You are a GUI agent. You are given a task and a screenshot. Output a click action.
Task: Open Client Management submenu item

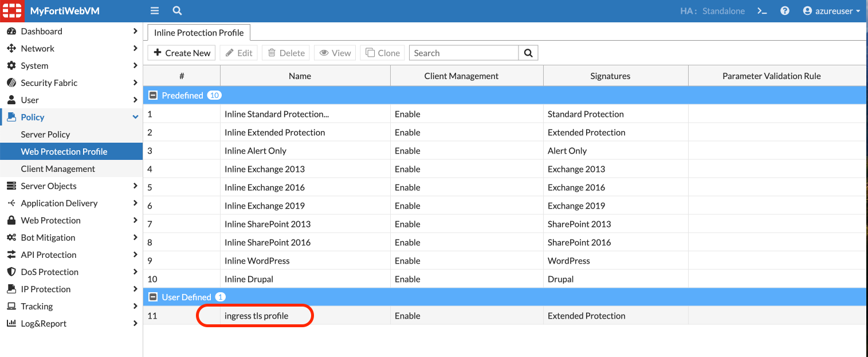(71, 169)
